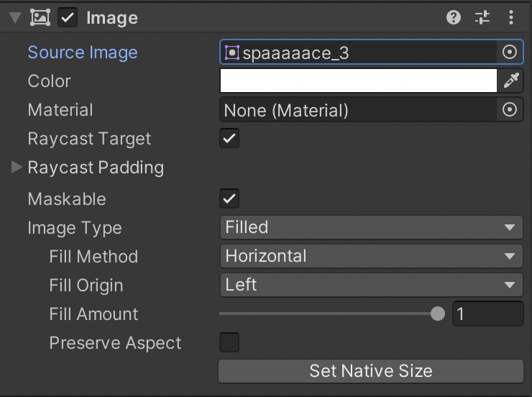Image resolution: width=532 pixels, height=397 pixels.
Task: Click the sprite icon beside spaaaaace_3
Action: tap(231, 53)
